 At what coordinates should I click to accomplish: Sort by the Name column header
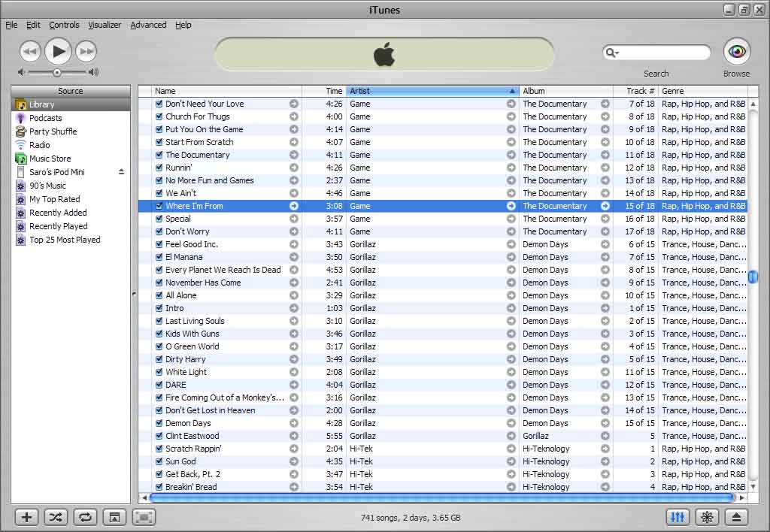click(x=227, y=91)
